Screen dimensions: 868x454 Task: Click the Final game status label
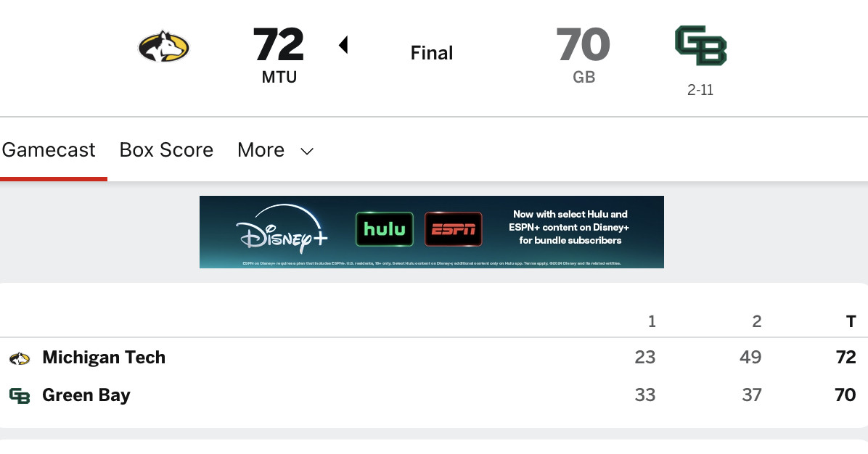(x=432, y=53)
